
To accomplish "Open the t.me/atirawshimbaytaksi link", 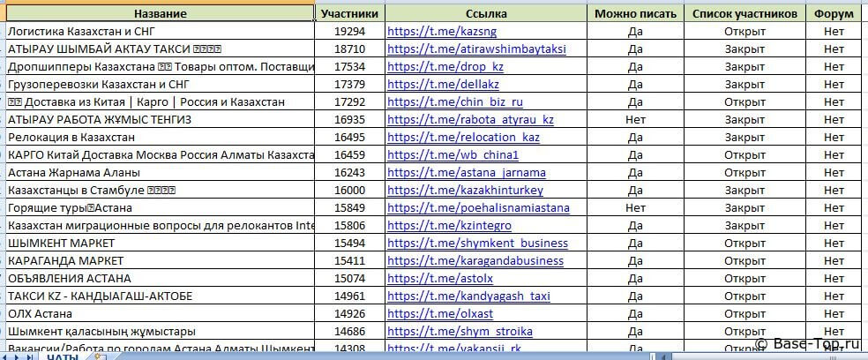I will (x=476, y=49).
